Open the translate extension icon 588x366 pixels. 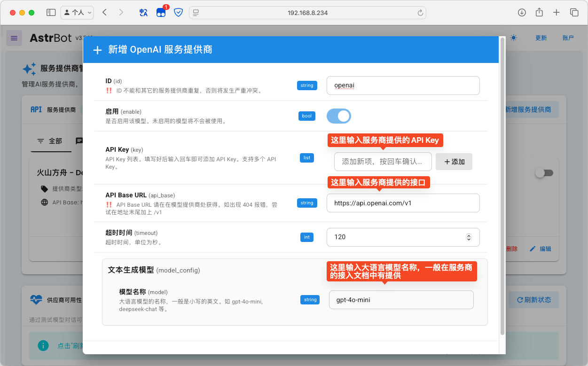tap(143, 13)
